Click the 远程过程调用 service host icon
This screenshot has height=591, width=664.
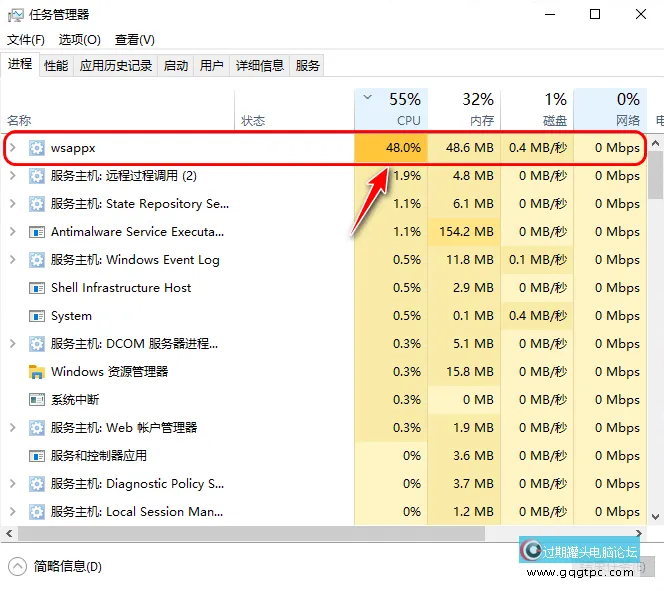[36, 176]
